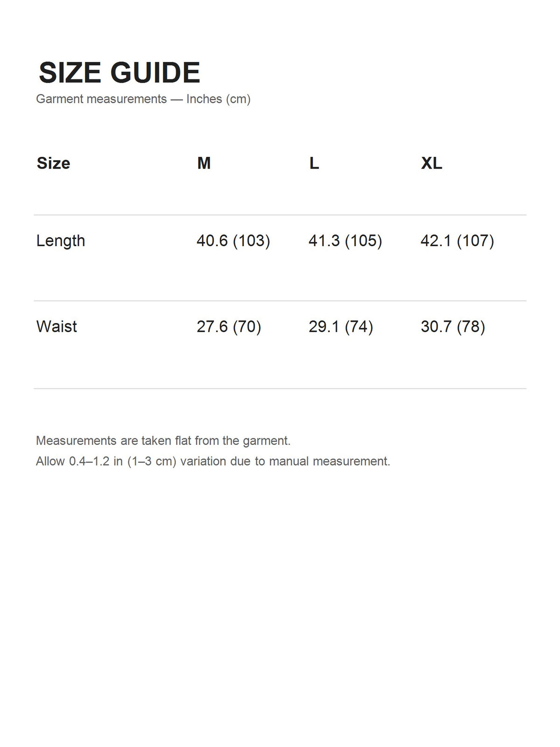Select the XL size column header
Viewport: 560px width, 747px height.
point(432,163)
